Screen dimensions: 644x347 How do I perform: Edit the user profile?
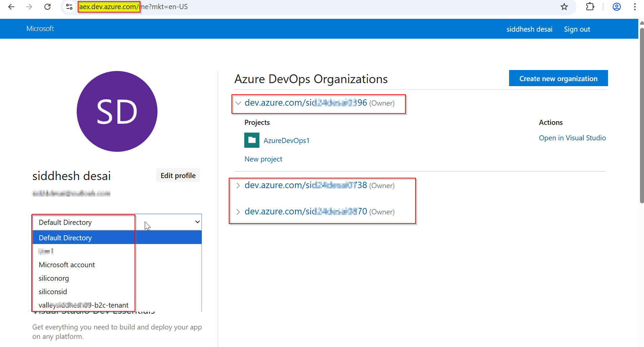[x=178, y=175]
